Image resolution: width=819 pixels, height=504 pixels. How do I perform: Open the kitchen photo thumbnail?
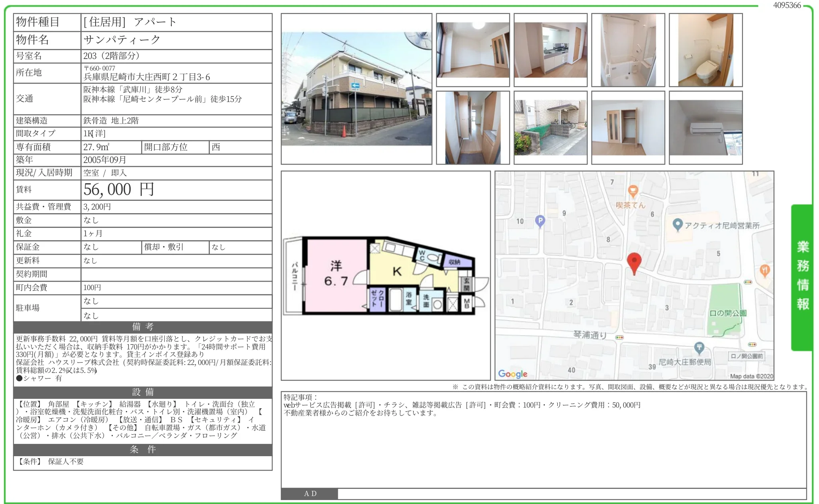550,50
